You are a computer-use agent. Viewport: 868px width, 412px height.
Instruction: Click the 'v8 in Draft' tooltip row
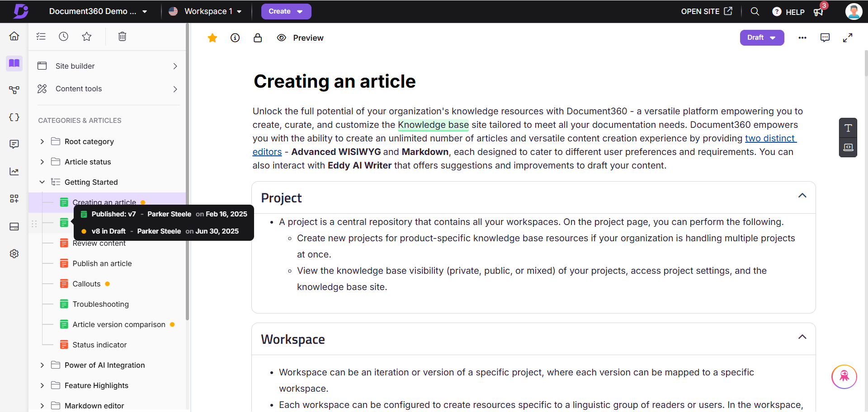point(160,231)
